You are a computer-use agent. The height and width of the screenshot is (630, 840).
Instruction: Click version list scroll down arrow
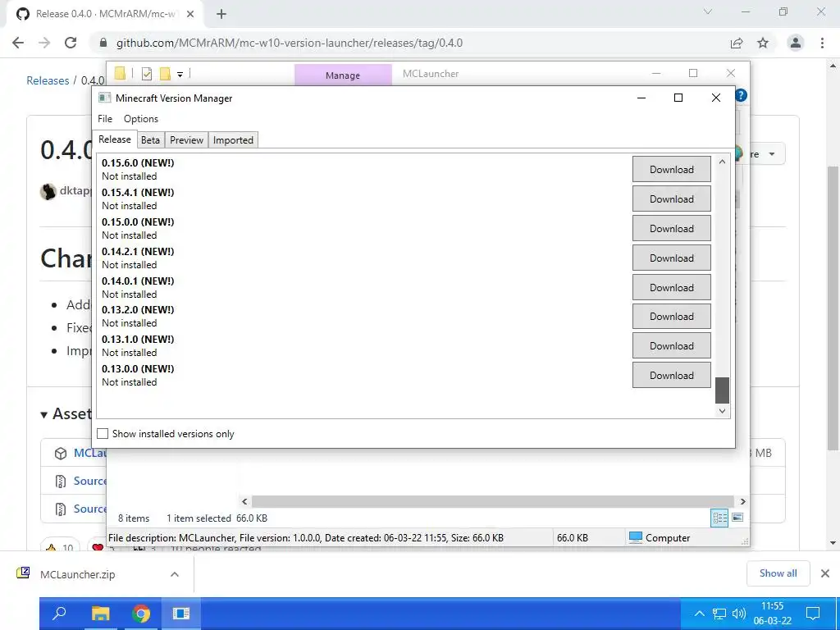tap(722, 411)
